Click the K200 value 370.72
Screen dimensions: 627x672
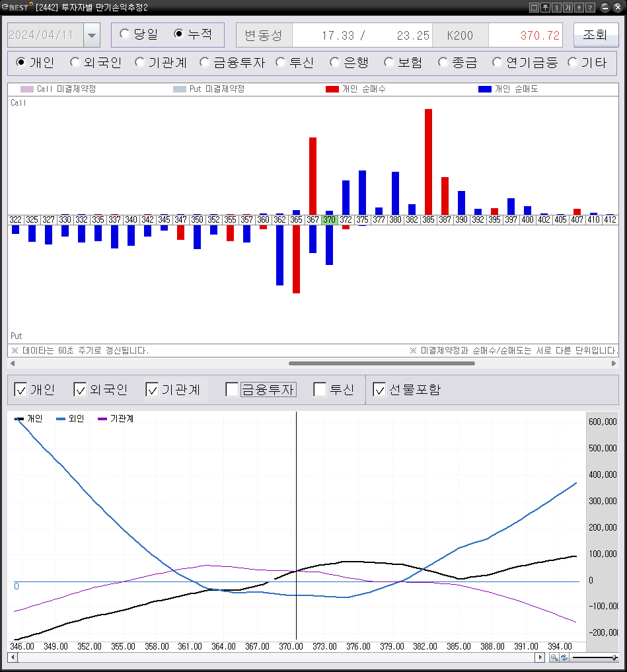(x=540, y=36)
